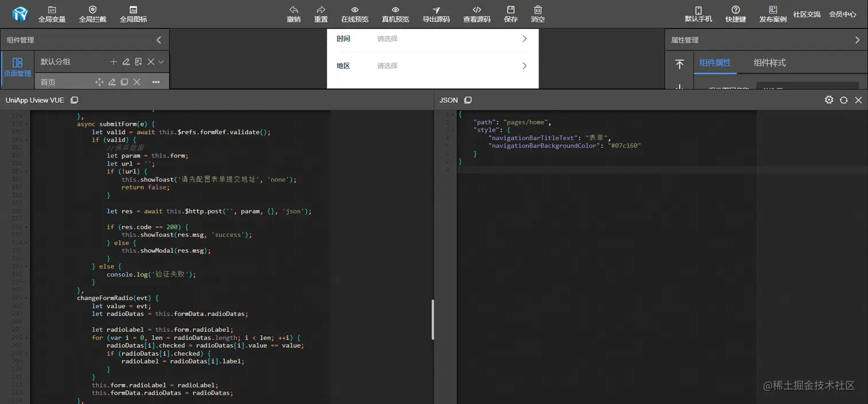Click 发布案例 publish case
The image size is (868, 404).
click(773, 14)
